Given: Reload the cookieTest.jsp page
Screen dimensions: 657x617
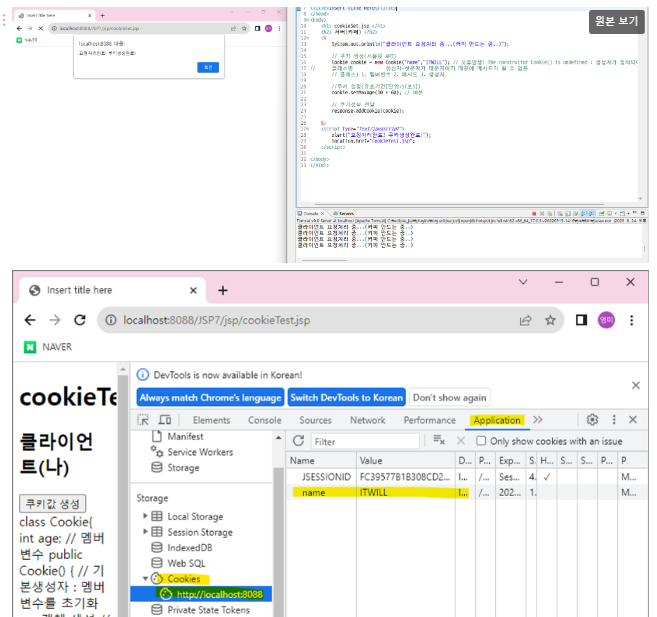Looking at the screenshot, I should click(x=80, y=320).
